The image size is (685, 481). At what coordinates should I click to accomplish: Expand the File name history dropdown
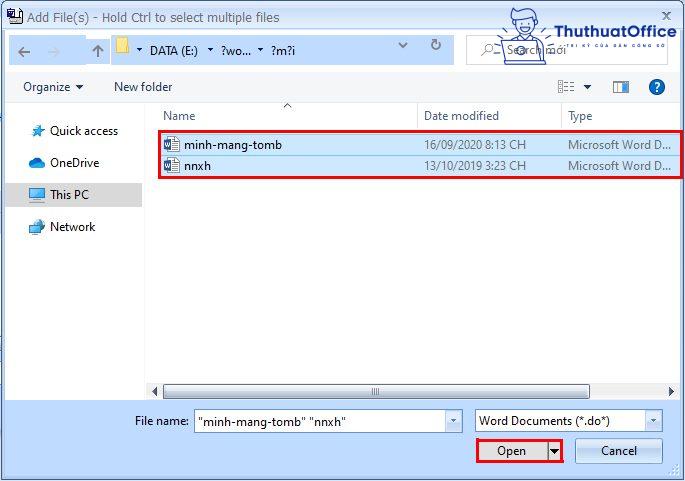click(x=453, y=421)
